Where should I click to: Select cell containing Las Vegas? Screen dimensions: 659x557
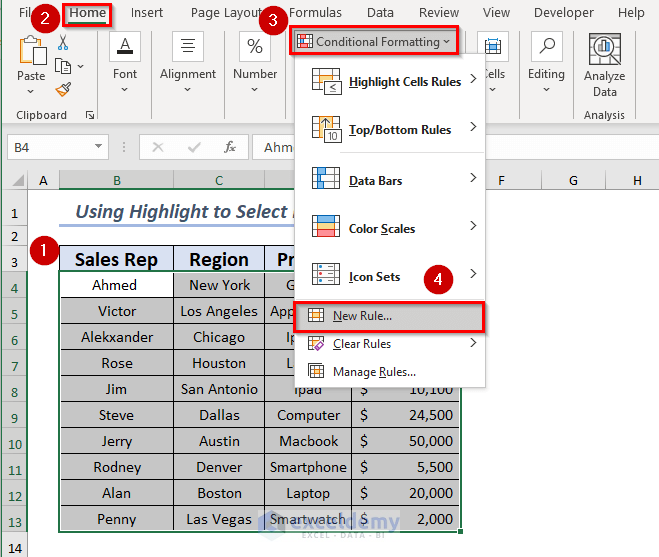point(219,519)
